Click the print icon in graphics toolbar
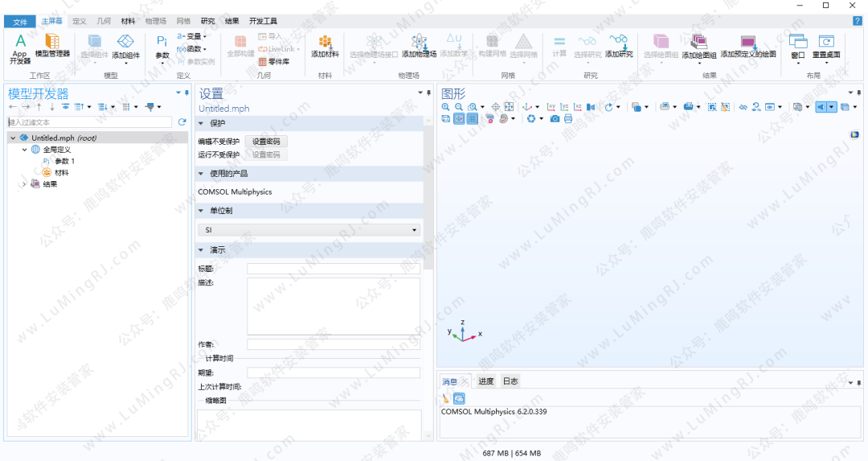Image resolution: width=868 pixels, height=461 pixels. tap(568, 119)
